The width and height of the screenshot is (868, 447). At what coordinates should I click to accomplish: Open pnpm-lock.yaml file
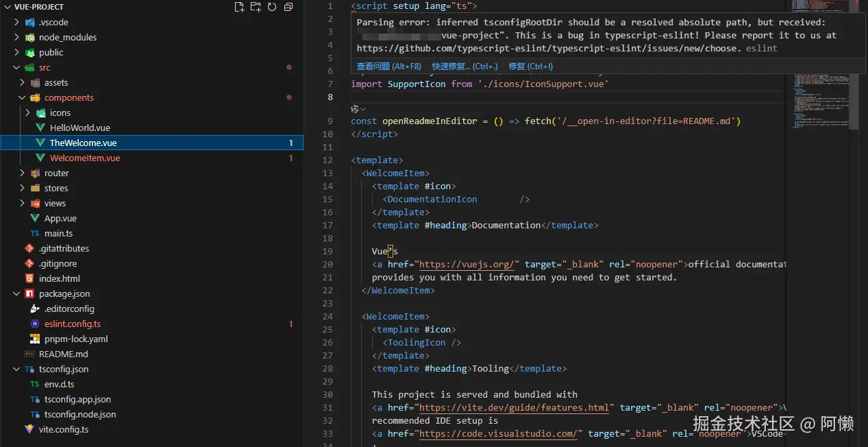(x=76, y=339)
